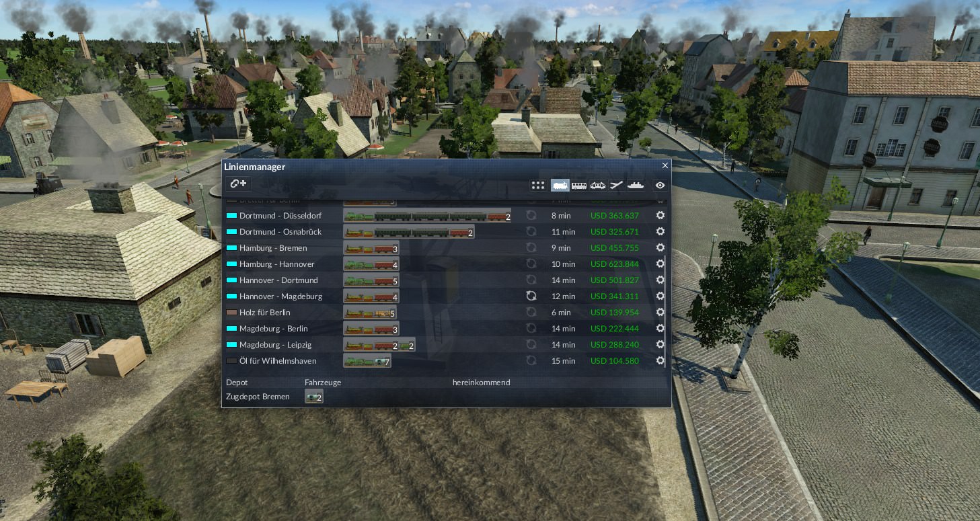The image size is (980, 521).
Task: Open settings gear for Öl für Wilhelmshaven
Action: point(661,361)
